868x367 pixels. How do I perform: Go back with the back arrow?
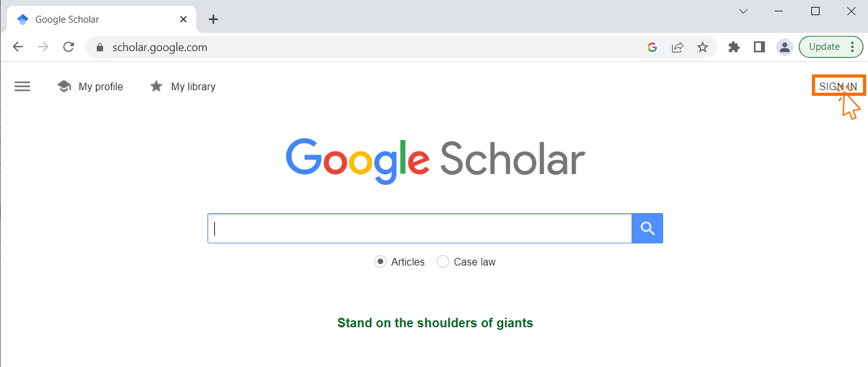18,47
